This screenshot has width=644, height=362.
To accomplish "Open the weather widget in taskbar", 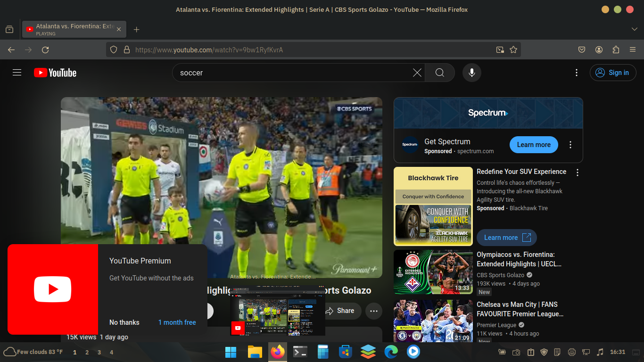I will pos(33,352).
